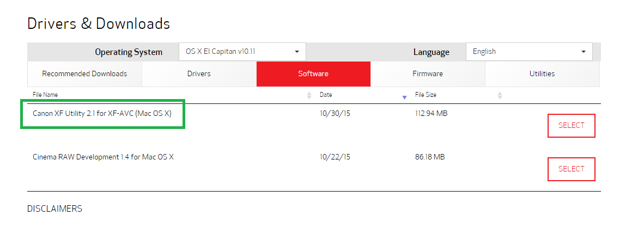Click the Date column header

326,95
